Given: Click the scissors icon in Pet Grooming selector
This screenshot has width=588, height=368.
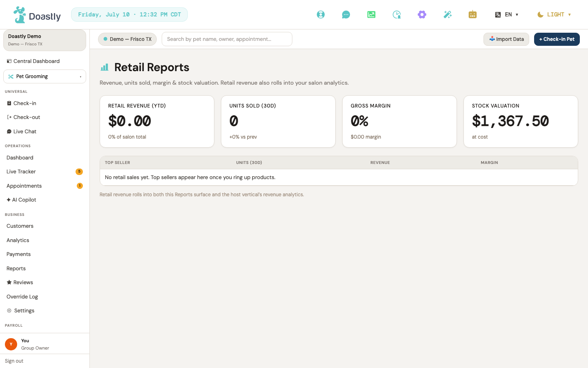Looking at the screenshot, I should click(x=11, y=76).
